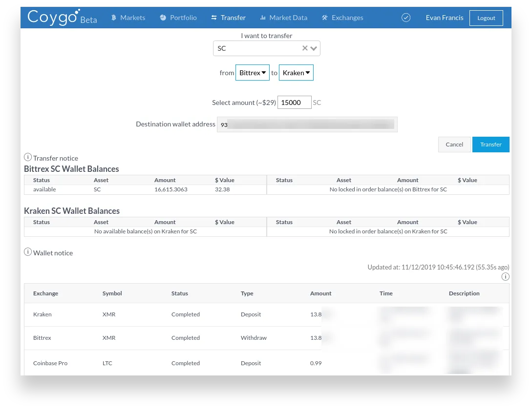
Task: Click the Time column header in history table
Action: pos(386,293)
